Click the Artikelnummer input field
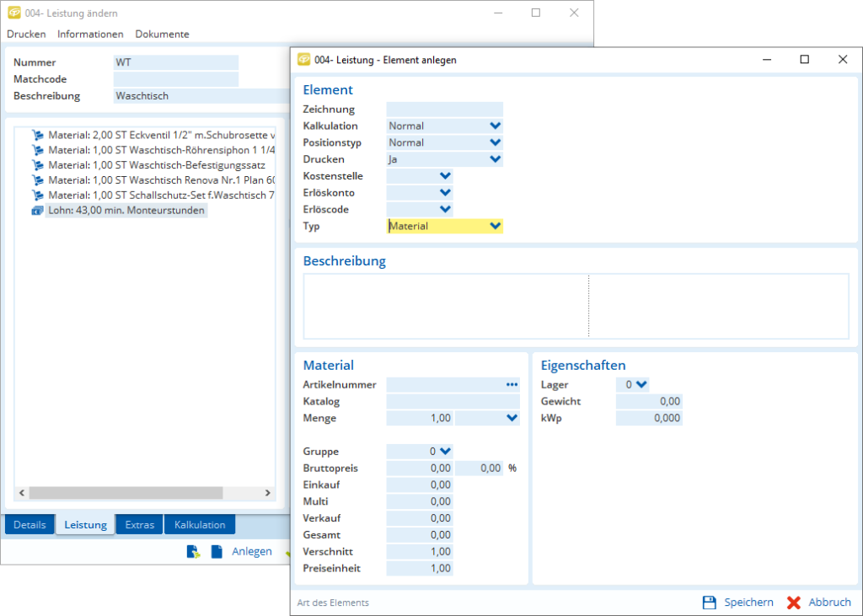 444,384
